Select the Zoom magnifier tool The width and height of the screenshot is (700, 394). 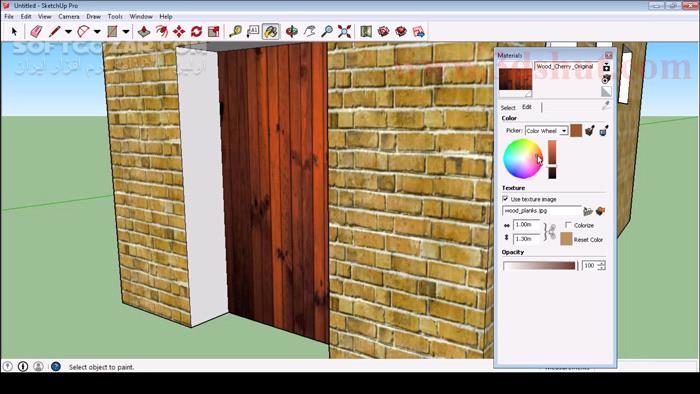click(x=327, y=32)
